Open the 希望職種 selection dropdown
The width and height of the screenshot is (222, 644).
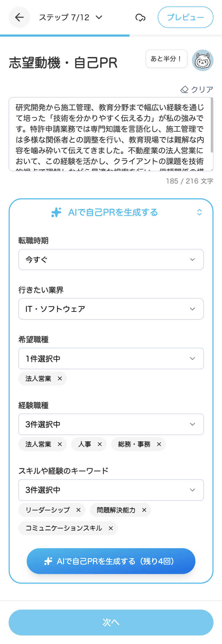[x=111, y=358]
